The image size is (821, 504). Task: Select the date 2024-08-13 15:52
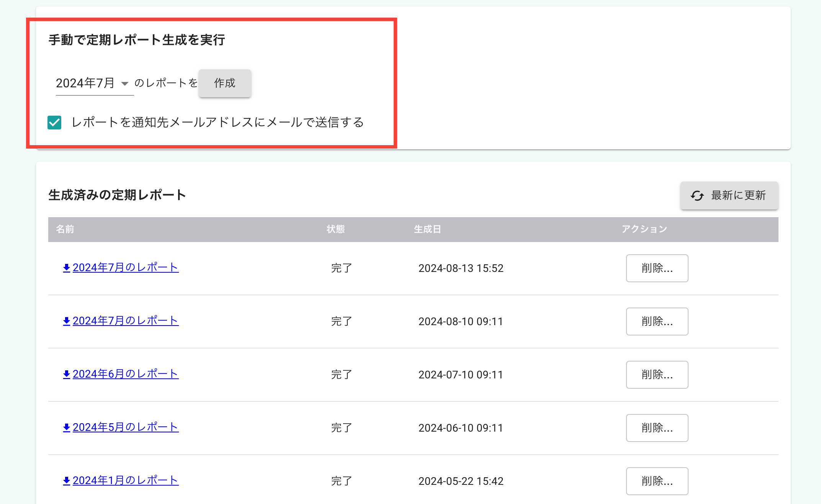[461, 268]
